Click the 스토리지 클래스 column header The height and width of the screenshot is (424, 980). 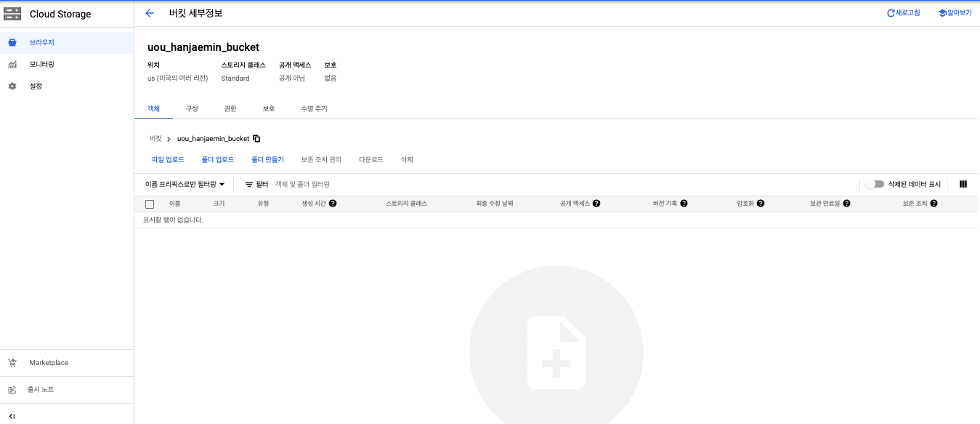[x=406, y=204]
